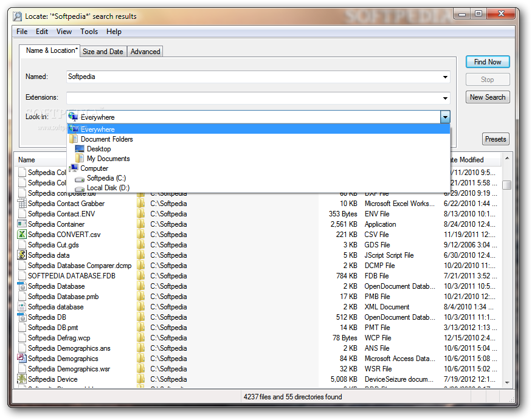Image resolution: width=532 pixels, height=420 pixels.
Task: Click folder icon in Softpedia data row
Action: coord(141,255)
